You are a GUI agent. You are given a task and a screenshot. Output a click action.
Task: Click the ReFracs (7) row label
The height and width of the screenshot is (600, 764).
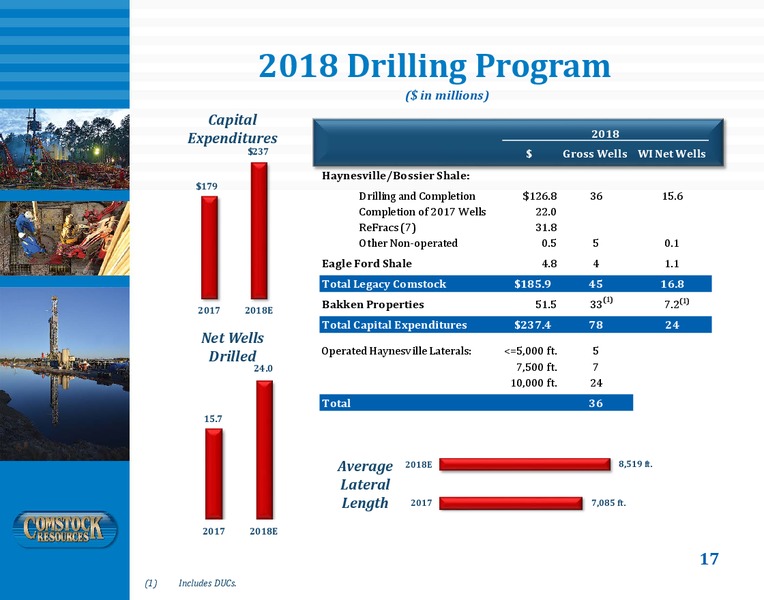[x=387, y=227]
